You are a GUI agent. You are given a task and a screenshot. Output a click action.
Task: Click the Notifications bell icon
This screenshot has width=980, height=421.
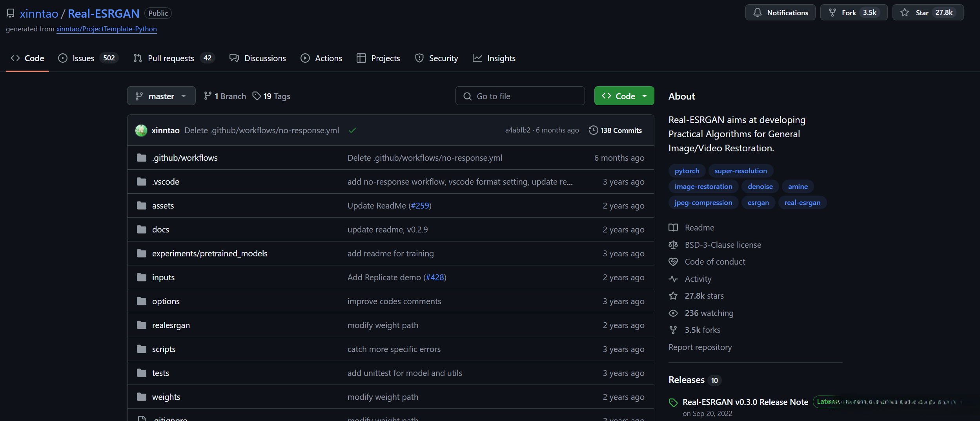(757, 13)
